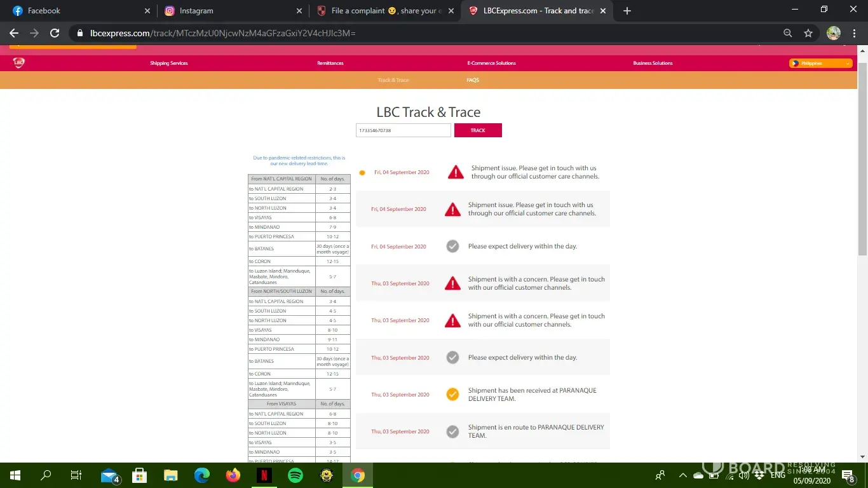
Task: Close the 'File a complaint' tab
Action: click(x=452, y=11)
